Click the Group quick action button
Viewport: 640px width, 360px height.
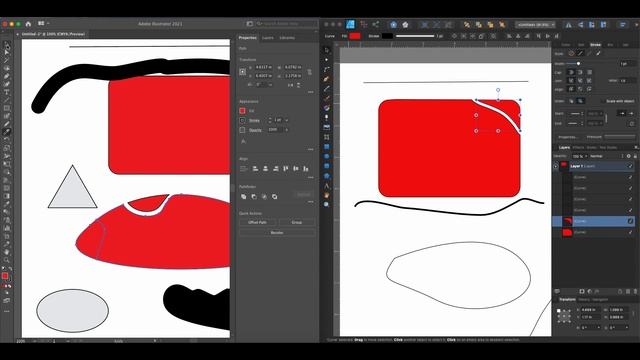(297, 222)
